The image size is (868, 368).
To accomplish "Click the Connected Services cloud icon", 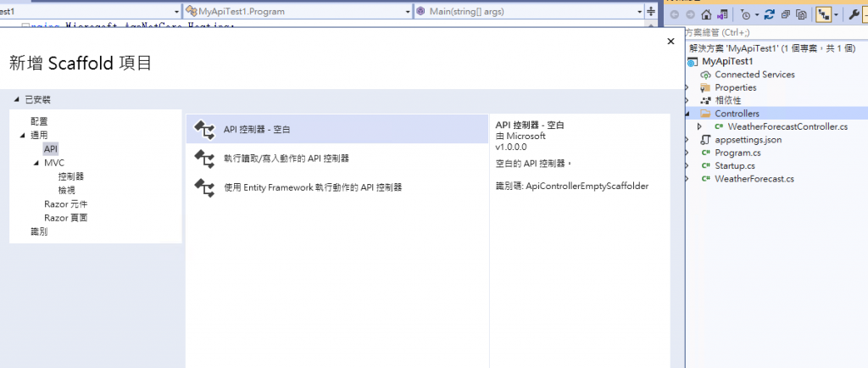I will coord(705,75).
